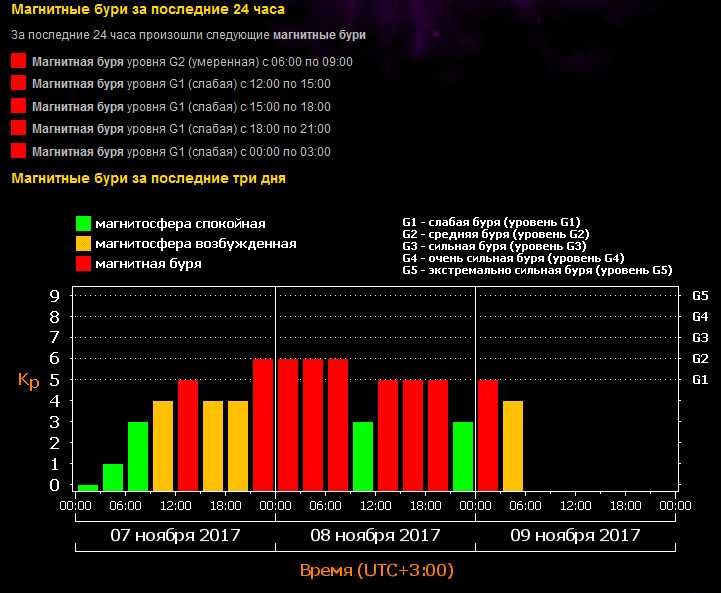Click legend line 'G3 - сильная буря (уровень G3)'

494,246
